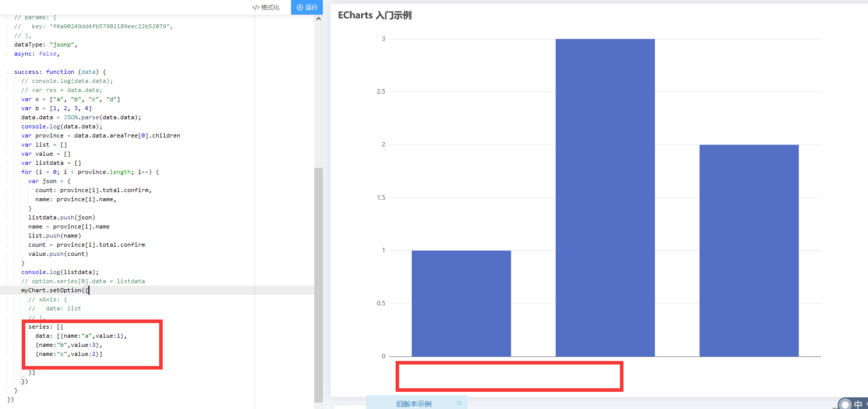868x409 pixels.
Task: Click the {name:"b",value:3} code line
Action: point(69,345)
